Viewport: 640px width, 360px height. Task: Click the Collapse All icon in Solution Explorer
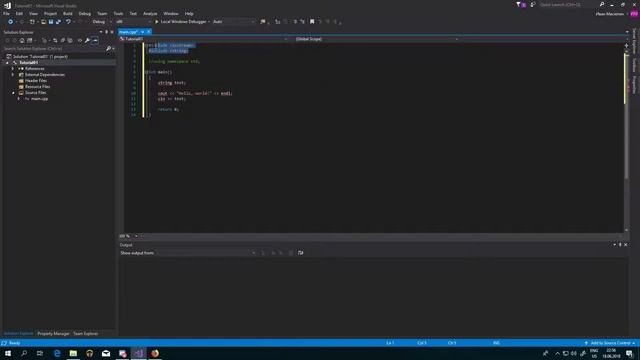coord(62,40)
